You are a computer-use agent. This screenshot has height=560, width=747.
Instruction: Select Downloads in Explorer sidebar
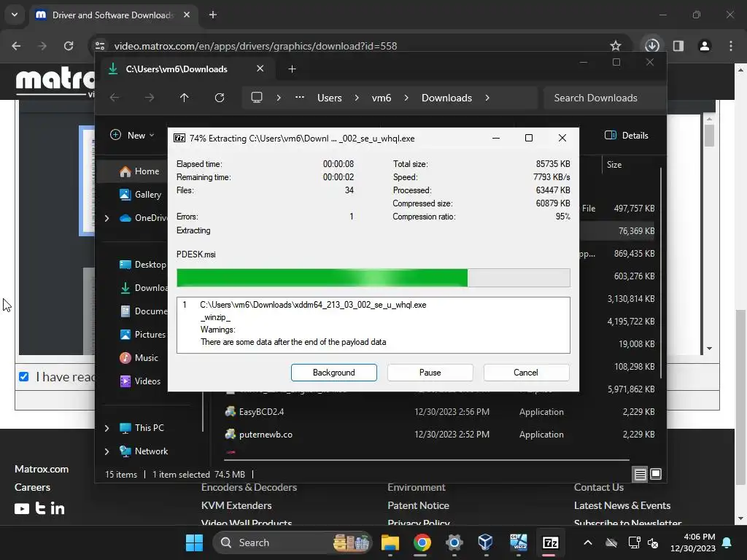tap(144, 287)
